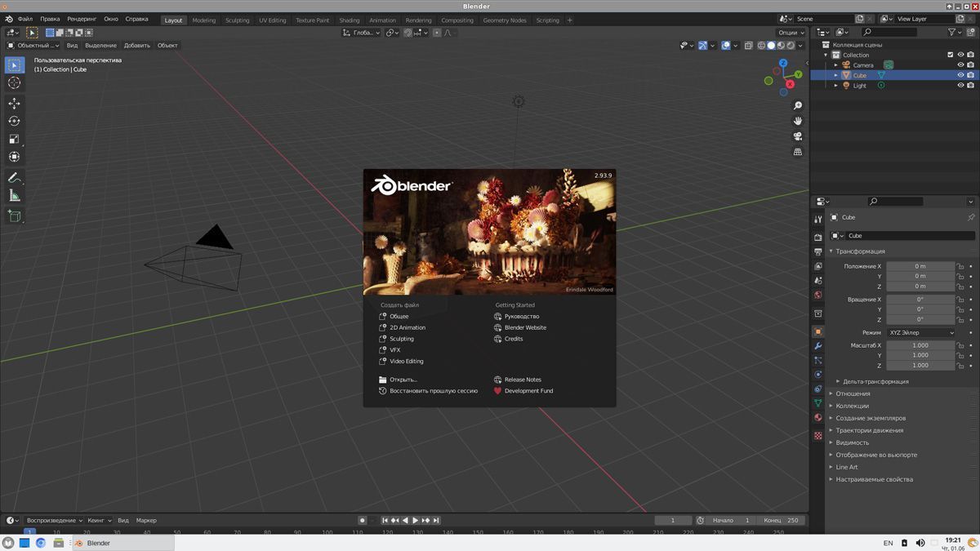Select the Scale tool
The height and width of the screenshot is (551, 980).
pos(14,139)
